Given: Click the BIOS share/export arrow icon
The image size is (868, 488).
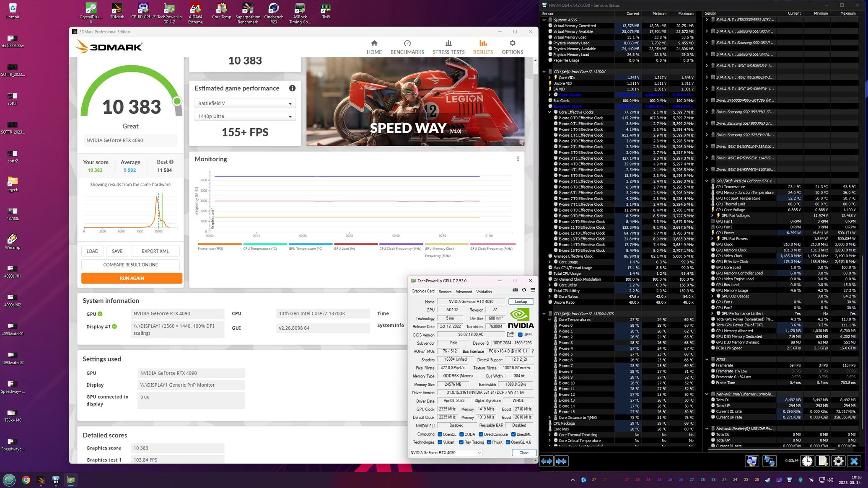Looking at the screenshot, I should (x=510, y=335).
